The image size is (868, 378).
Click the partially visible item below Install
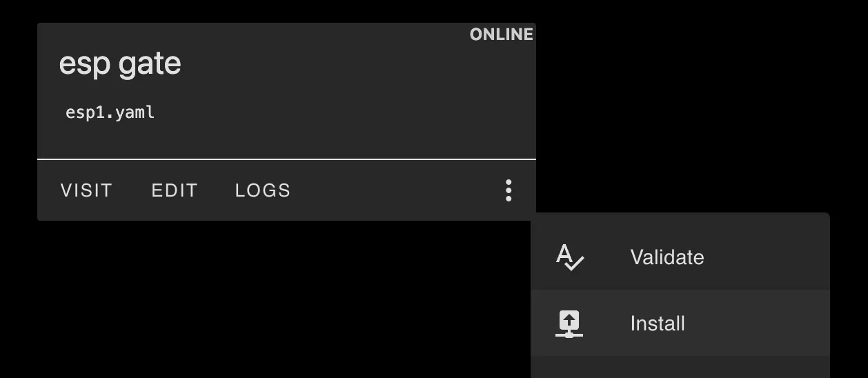(x=680, y=368)
